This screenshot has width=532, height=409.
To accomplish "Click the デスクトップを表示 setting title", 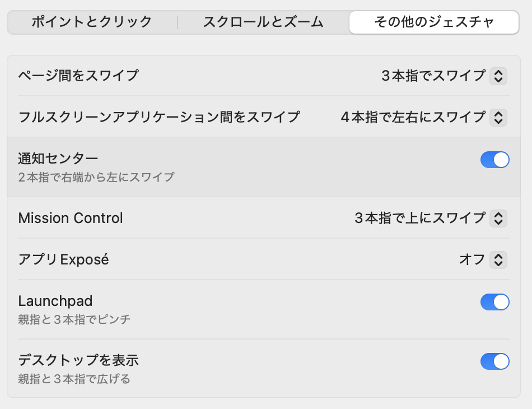I will click(78, 360).
